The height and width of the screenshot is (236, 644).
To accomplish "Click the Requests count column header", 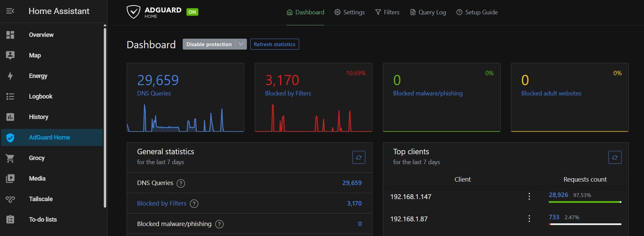I will [x=585, y=180].
